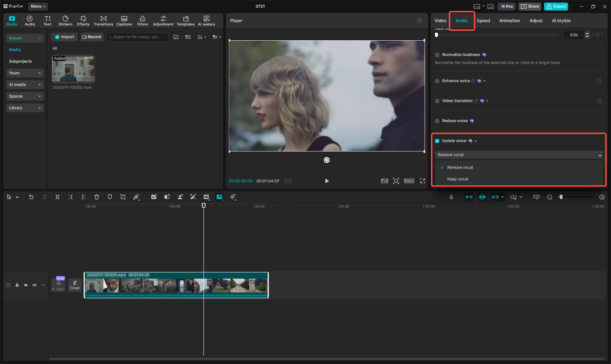
Task: Select the 20250717-103355.mp4 media thumbnail
Action: click(x=73, y=69)
